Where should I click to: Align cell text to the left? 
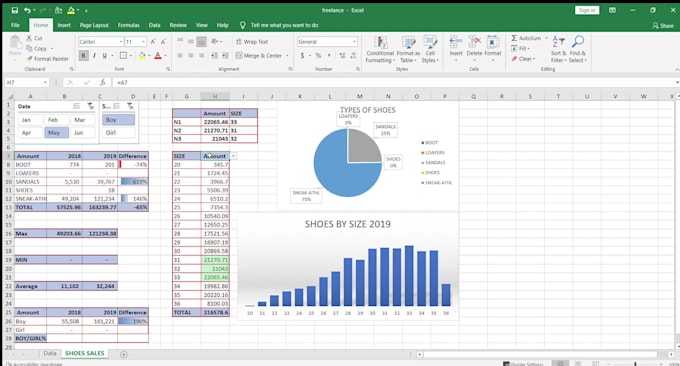tap(180, 56)
